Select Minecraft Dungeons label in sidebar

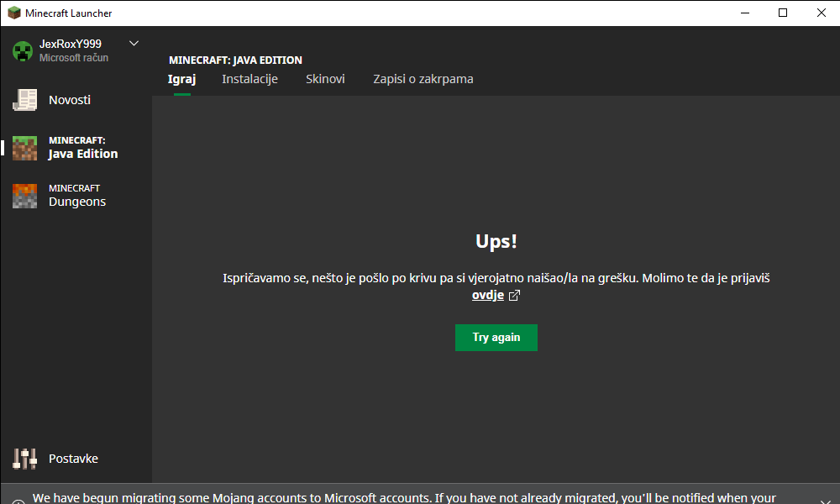click(x=77, y=196)
